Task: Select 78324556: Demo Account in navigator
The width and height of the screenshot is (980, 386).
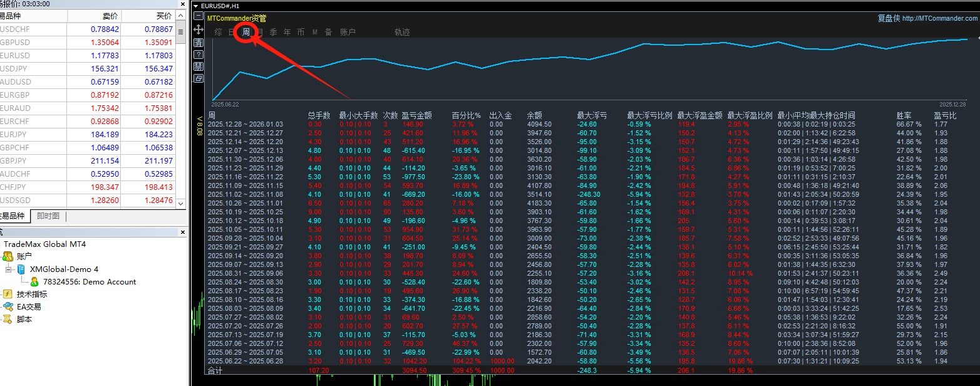Action: point(89,282)
